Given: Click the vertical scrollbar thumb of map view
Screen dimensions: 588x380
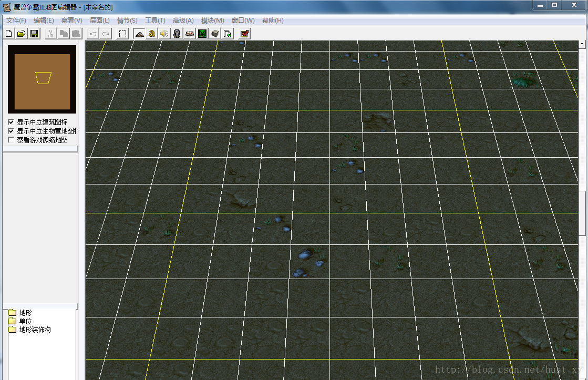Looking at the screenshot, I should coord(582,214).
